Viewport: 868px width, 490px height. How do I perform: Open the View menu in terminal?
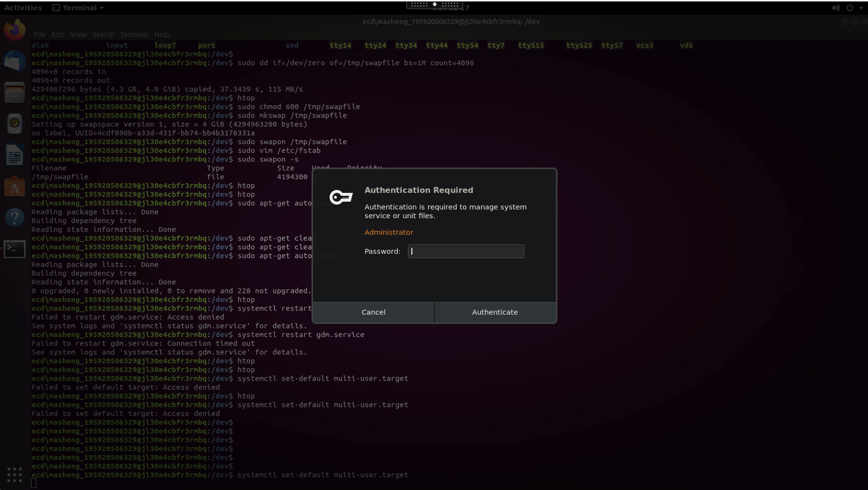79,34
